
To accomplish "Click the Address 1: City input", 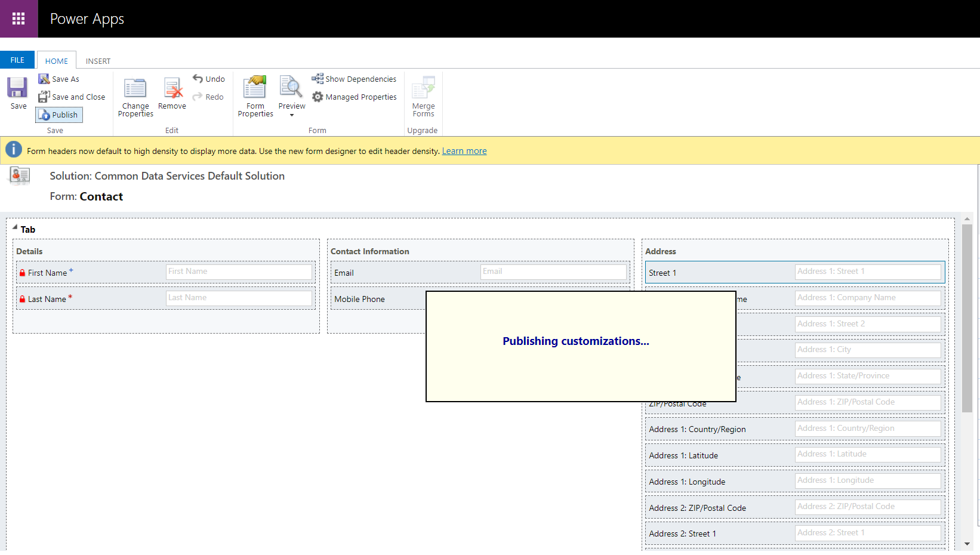I will (x=868, y=350).
